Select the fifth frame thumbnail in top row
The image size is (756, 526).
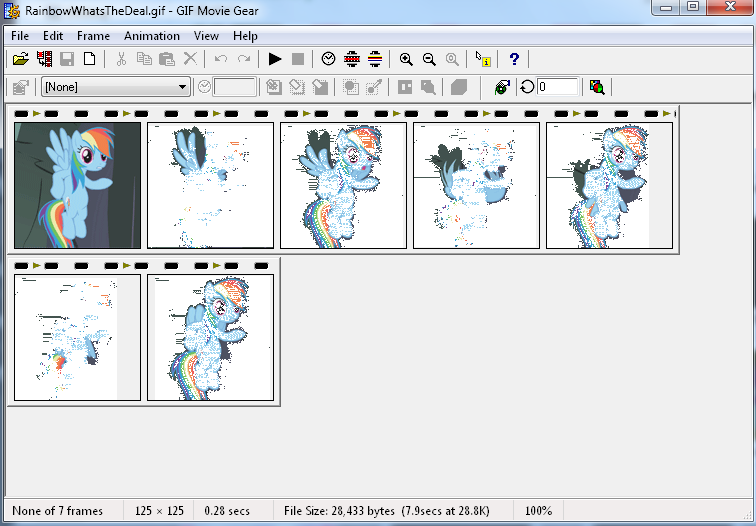(610, 186)
